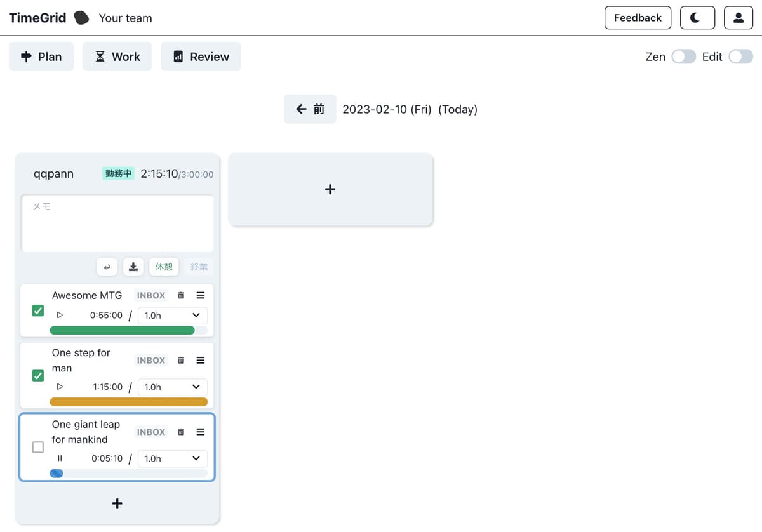Click the download icon below the memo box

coord(133,267)
